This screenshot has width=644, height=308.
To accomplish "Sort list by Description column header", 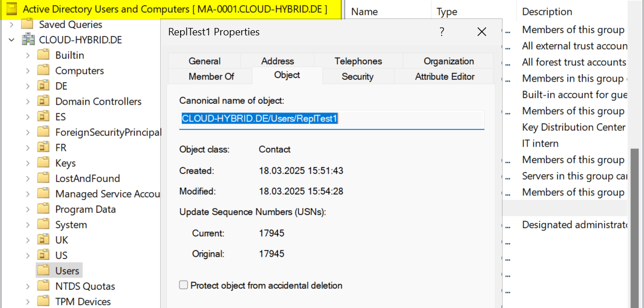I will pyautogui.click(x=547, y=11).
